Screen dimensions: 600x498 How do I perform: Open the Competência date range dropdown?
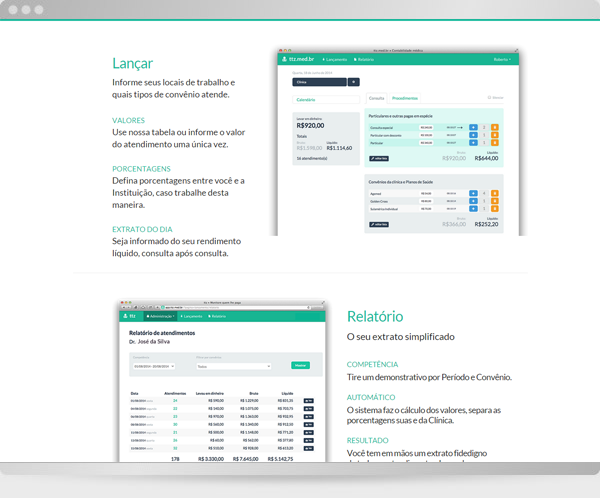pos(154,366)
